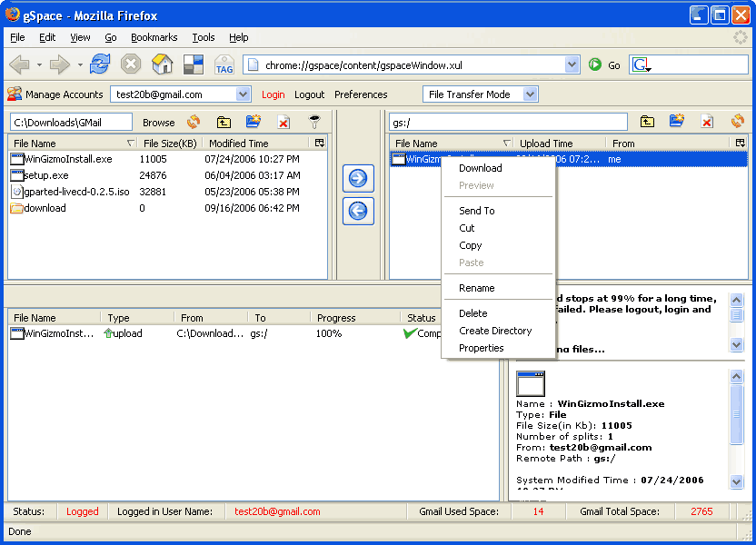Open the File Transfer Mode dropdown

530,94
